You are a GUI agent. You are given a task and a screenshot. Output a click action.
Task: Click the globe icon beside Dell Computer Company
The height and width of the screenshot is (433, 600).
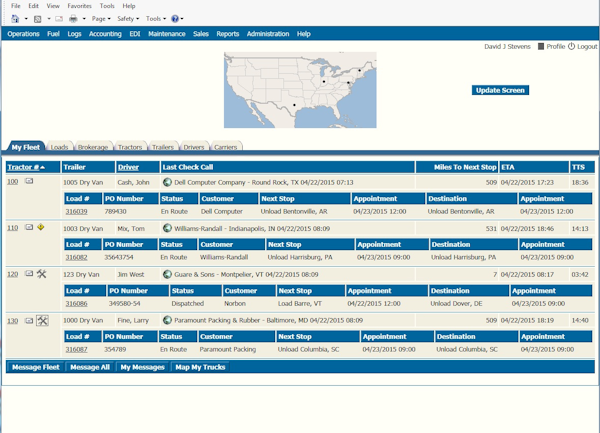coord(167,182)
